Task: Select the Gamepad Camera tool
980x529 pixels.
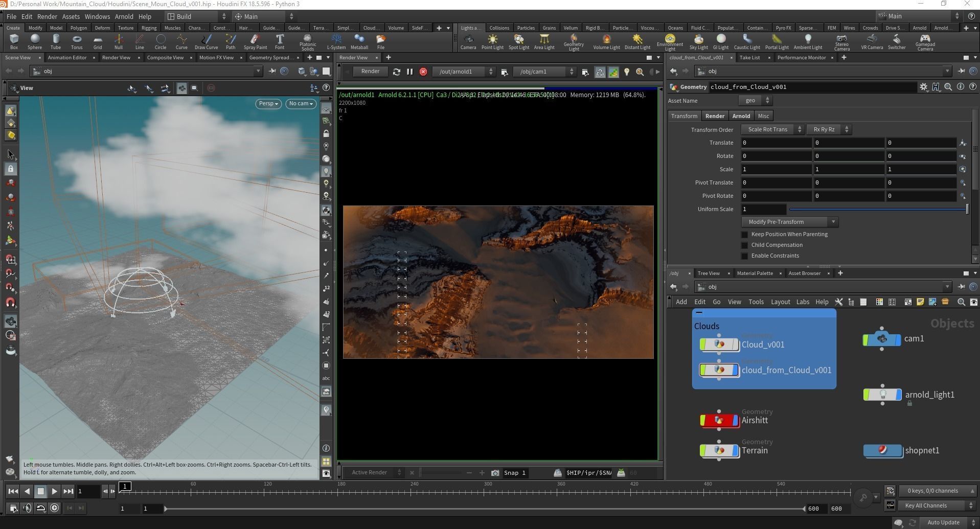Action: tap(925, 42)
